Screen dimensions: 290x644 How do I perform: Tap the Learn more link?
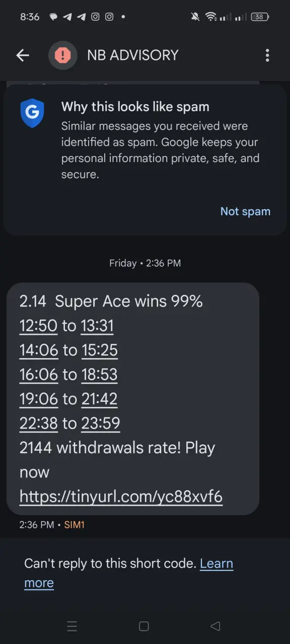pos(129,573)
